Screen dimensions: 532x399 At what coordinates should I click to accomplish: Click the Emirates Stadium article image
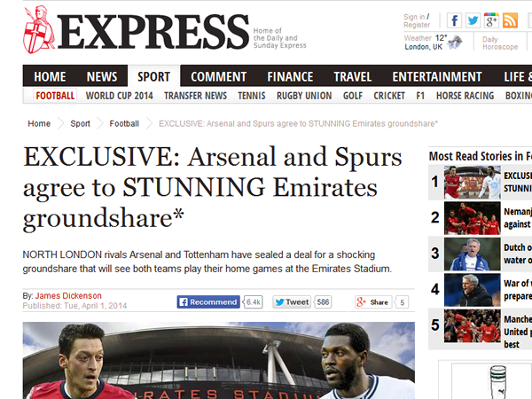tap(216, 361)
